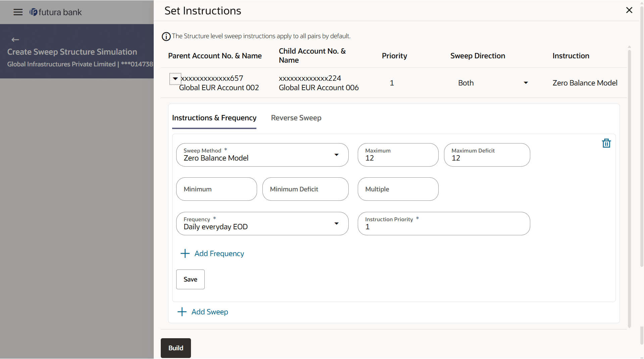Click the Save button
The image size is (644, 359).
coord(190,280)
